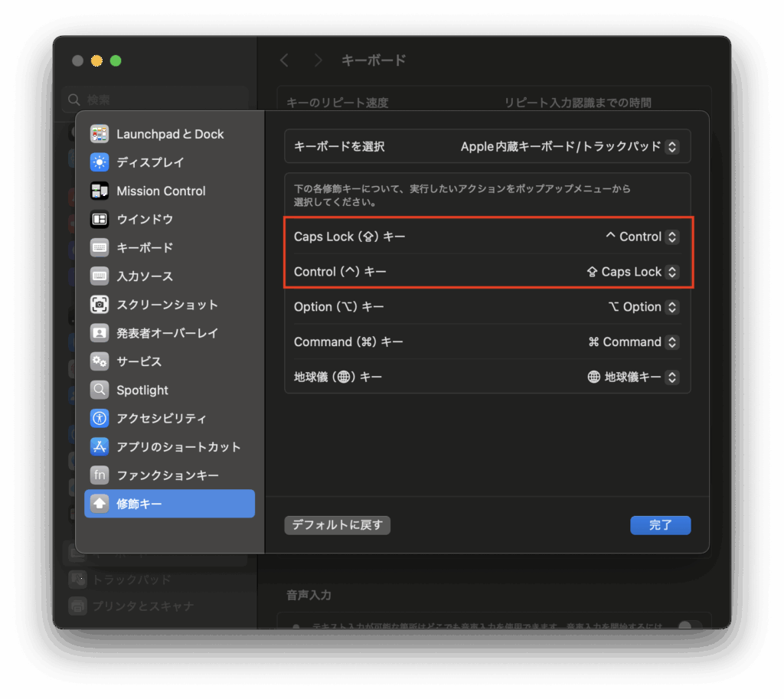The height and width of the screenshot is (699, 784).
Task: Click the アクセシビリティ accessibility icon
Action: 100,418
